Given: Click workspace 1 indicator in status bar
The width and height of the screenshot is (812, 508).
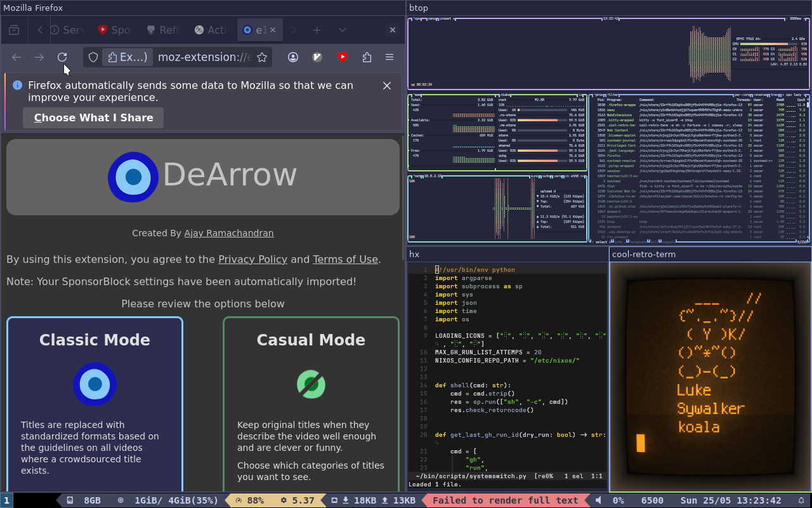Looking at the screenshot, I should [x=6, y=500].
